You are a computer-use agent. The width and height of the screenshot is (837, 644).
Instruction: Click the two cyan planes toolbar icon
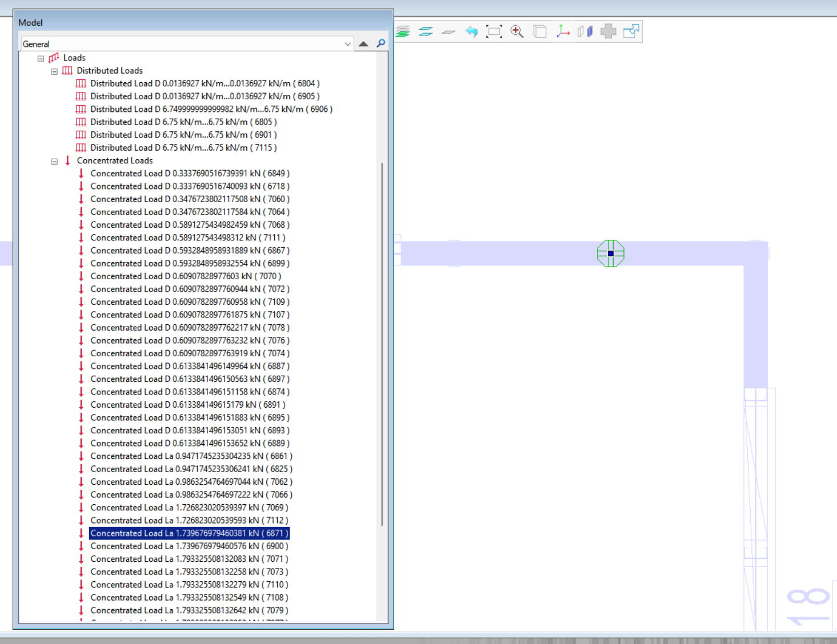[426, 32]
